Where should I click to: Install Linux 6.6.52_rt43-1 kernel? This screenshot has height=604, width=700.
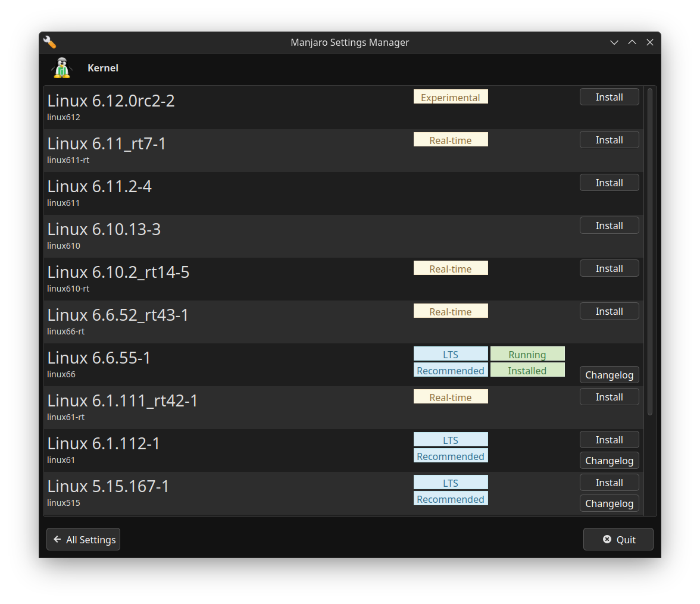click(609, 311)
